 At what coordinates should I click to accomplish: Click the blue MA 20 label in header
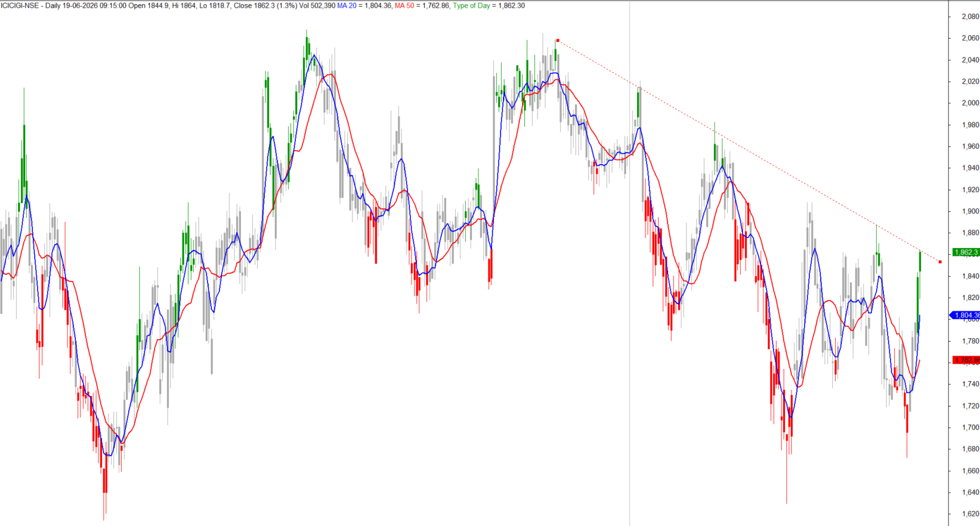[347, 5]
